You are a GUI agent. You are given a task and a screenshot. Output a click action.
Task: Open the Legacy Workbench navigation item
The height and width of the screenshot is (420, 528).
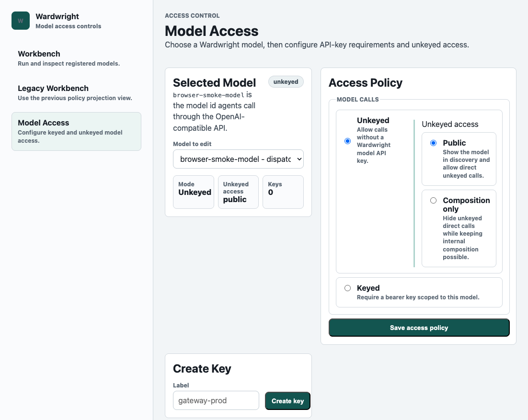pos(76,93)
